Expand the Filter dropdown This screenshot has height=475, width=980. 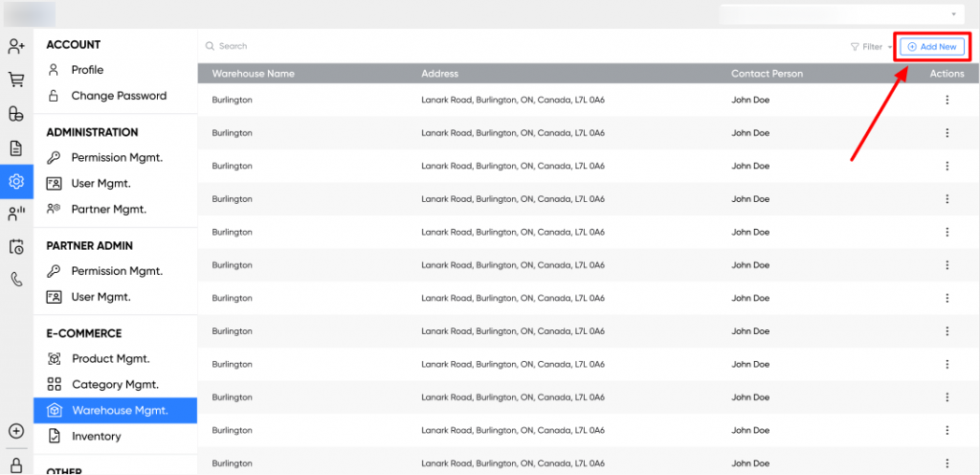pyautogui.click(x=870, y=47)
